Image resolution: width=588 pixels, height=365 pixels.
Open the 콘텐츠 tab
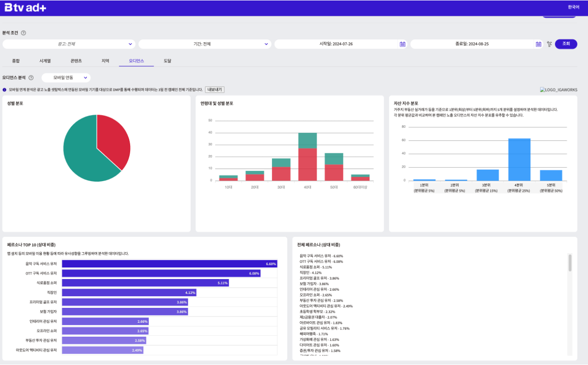[x=76, y=61]
